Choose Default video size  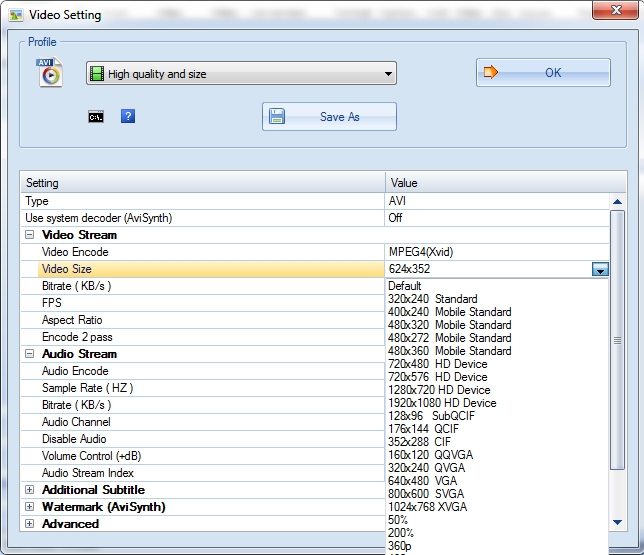tap(497, 286)
